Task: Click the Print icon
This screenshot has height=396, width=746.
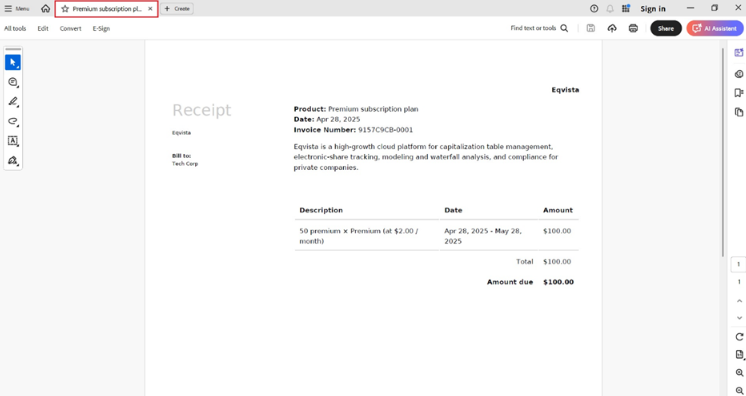Action: pos(633,29)
